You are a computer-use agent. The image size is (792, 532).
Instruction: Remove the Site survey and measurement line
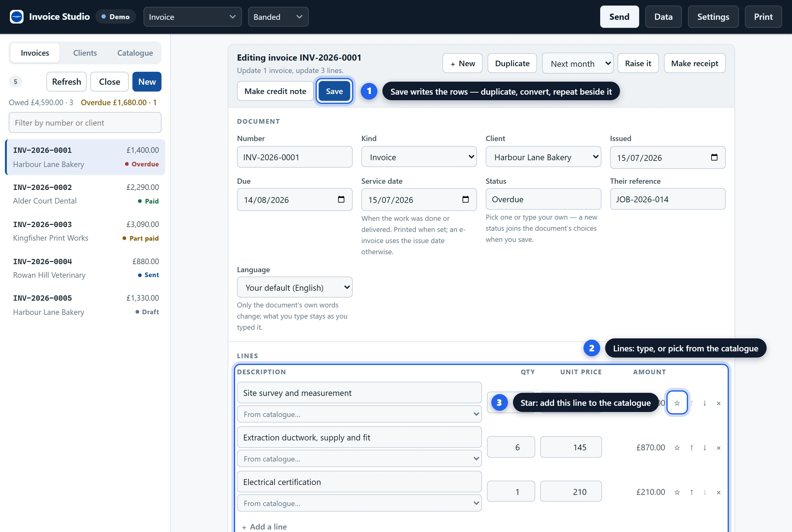pyautogui.click(x=718, y=403)
